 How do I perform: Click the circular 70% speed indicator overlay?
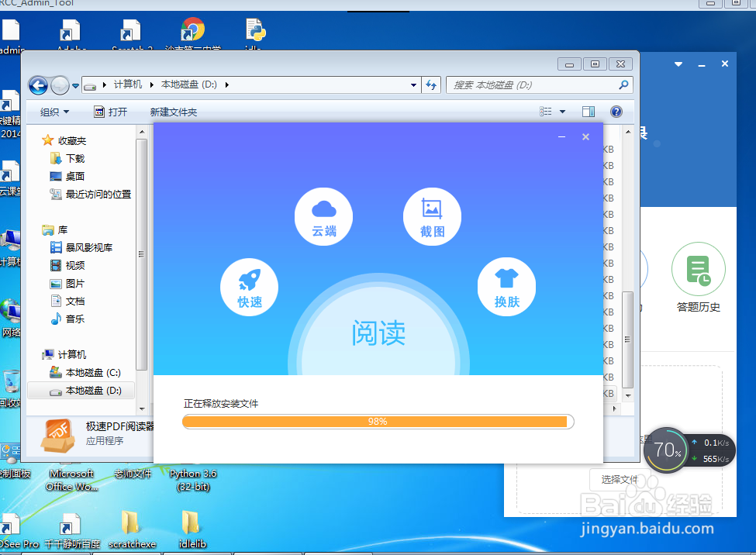[668, 450]
